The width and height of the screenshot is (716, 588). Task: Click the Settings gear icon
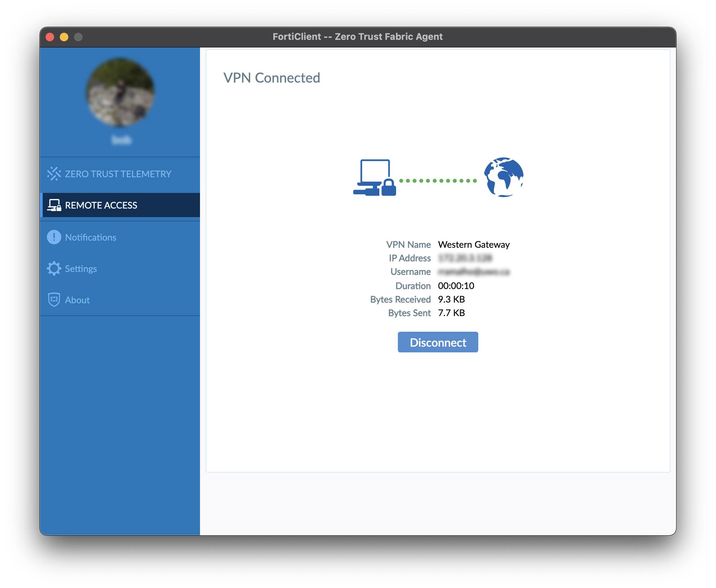coord(54,268)
